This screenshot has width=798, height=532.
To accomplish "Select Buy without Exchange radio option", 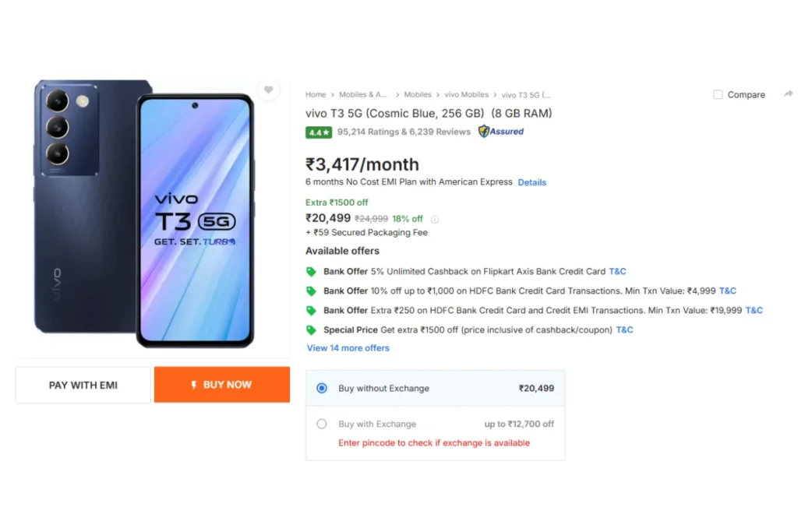I will (322, 388).
